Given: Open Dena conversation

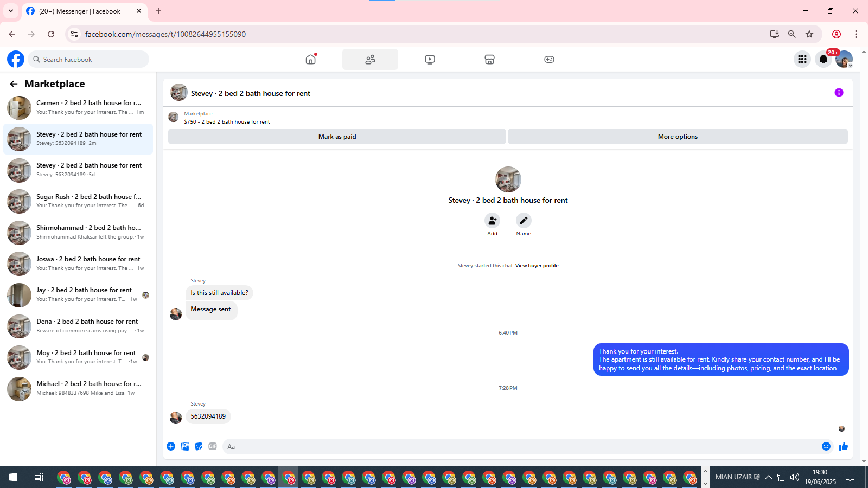Looking at the screenshot, I should click(78, 326).
